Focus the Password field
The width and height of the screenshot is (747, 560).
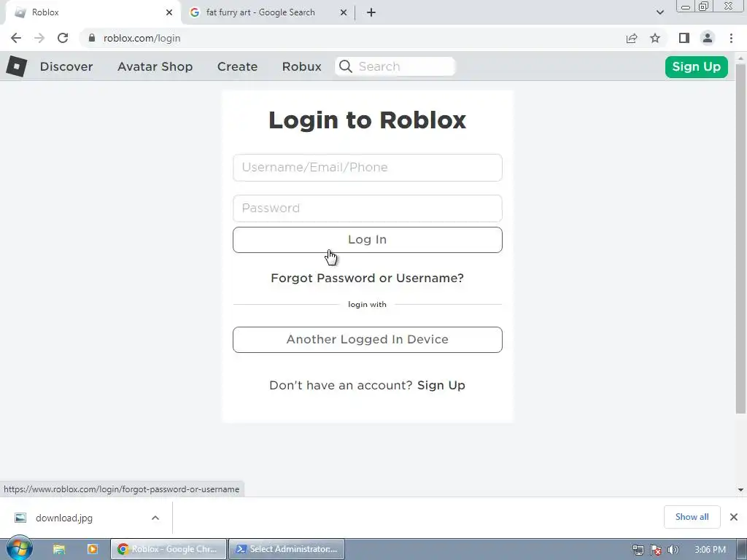coord(368,208)
